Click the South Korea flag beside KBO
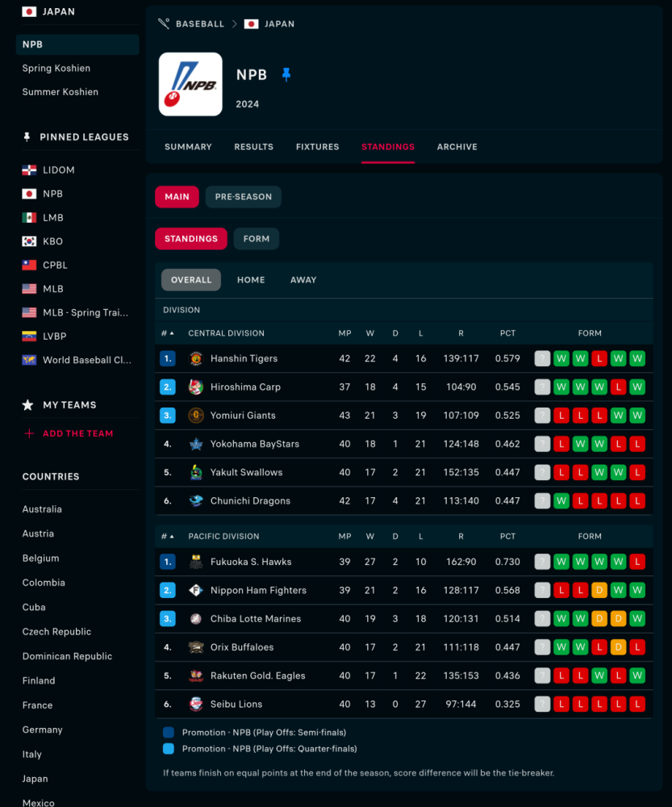The image size is (672, 807). [x=29, y=241]
